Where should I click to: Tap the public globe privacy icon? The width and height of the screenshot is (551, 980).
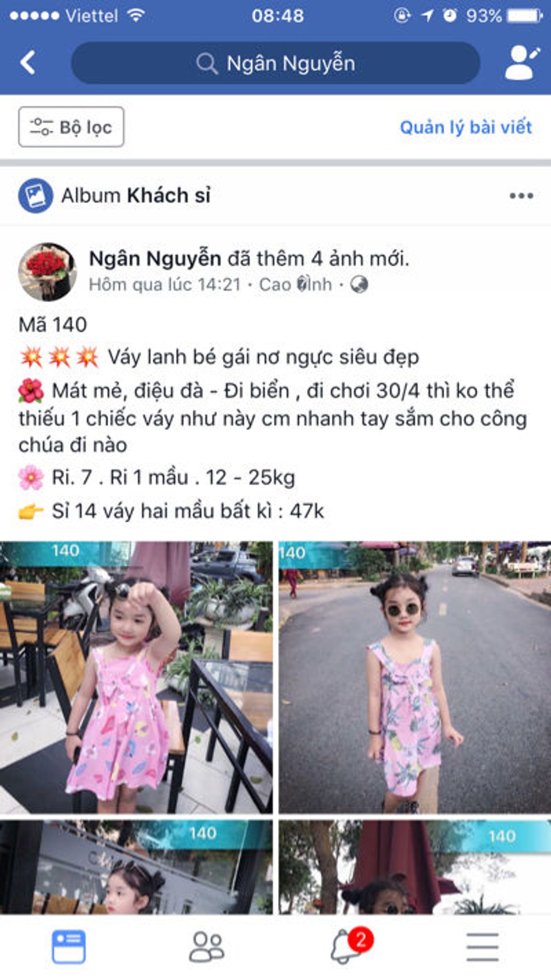click(359, 284)
